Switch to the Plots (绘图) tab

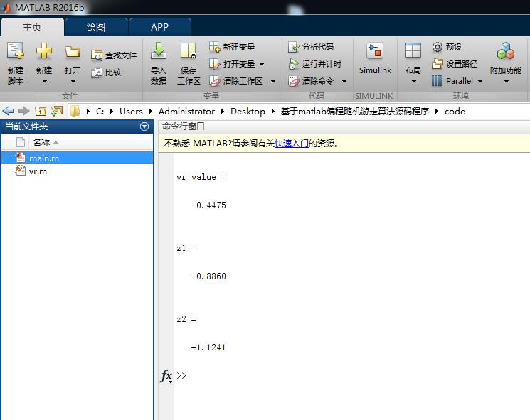[95, 27]
